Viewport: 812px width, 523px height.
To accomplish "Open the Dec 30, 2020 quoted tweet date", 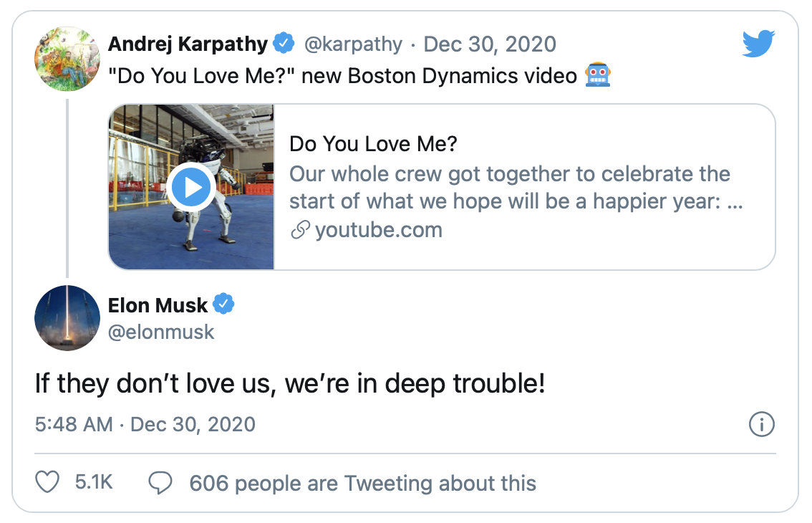I will 490,44.
